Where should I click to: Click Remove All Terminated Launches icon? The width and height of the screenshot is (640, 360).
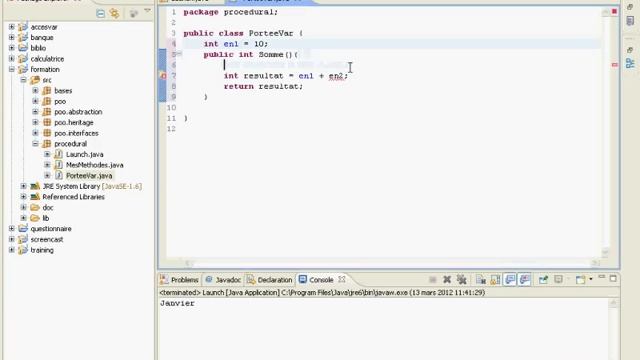point(462,280)
